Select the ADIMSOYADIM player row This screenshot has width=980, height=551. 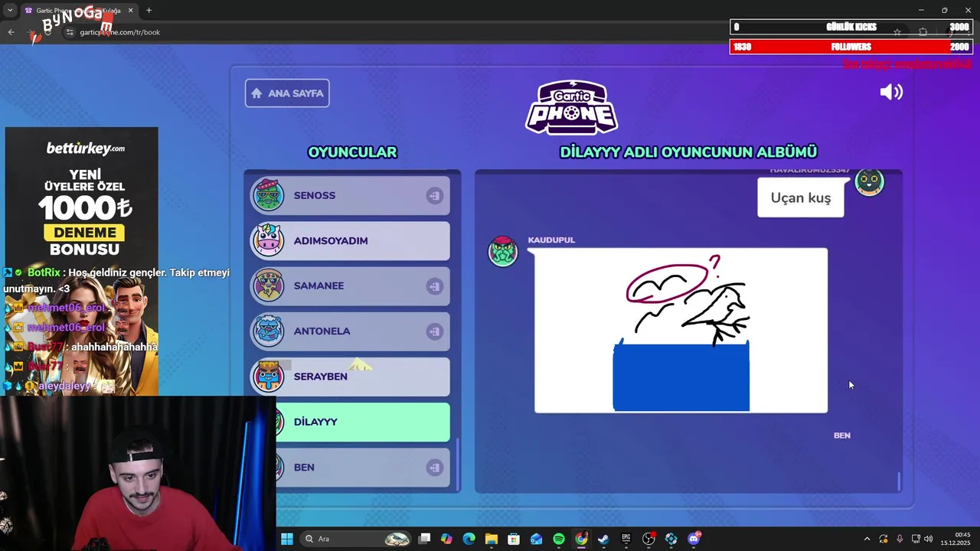(x=350, y=241)
